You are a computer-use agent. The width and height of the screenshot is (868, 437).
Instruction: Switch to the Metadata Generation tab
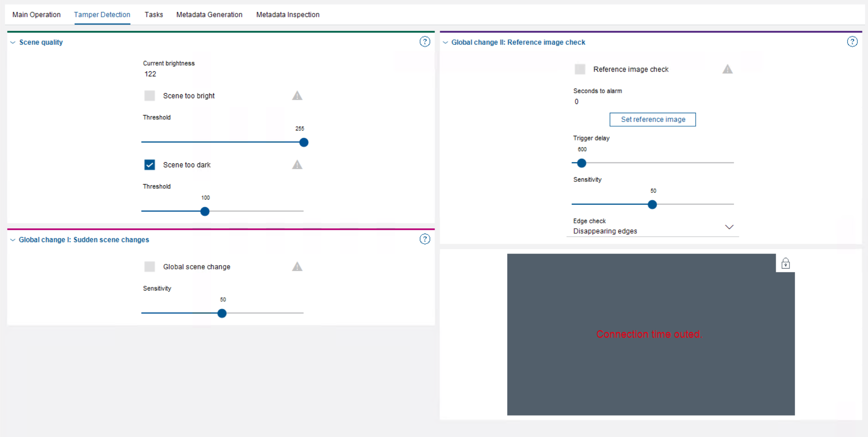coord(209,15)
